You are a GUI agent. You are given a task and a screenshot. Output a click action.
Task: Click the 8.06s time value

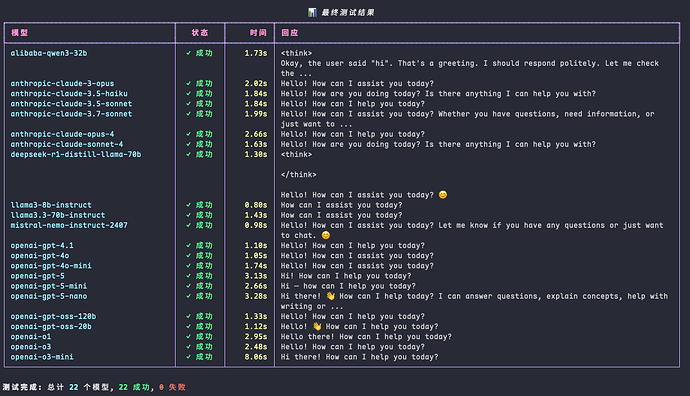point(256,356)
